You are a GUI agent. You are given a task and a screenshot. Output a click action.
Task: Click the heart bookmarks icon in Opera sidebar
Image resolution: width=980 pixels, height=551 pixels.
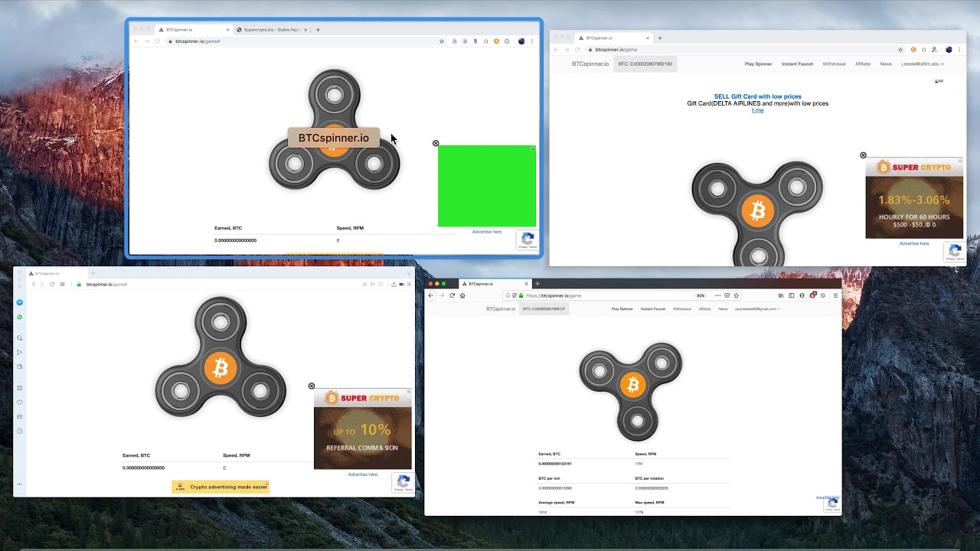click(20, 403)
